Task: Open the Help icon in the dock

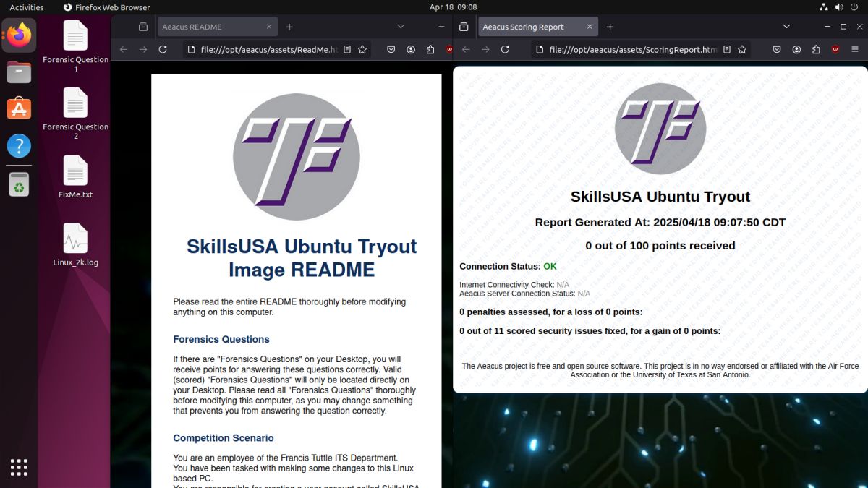Action: point(19,146)
